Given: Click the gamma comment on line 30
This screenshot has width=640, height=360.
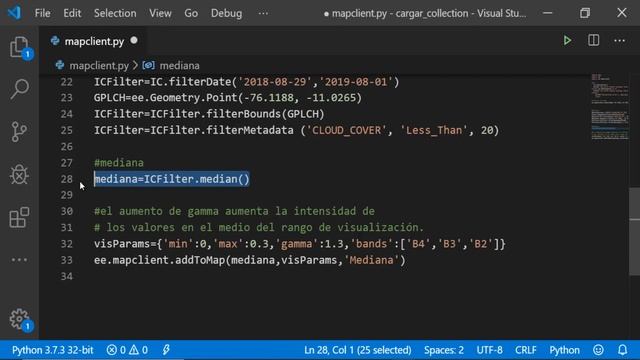Looking at the screenshot, I should coord(234,211).
